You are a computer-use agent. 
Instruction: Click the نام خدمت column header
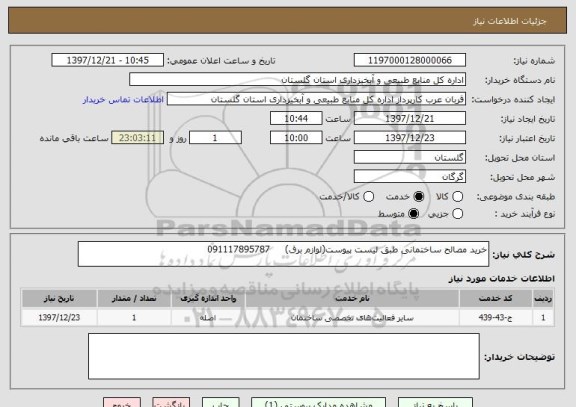point(352,298)
